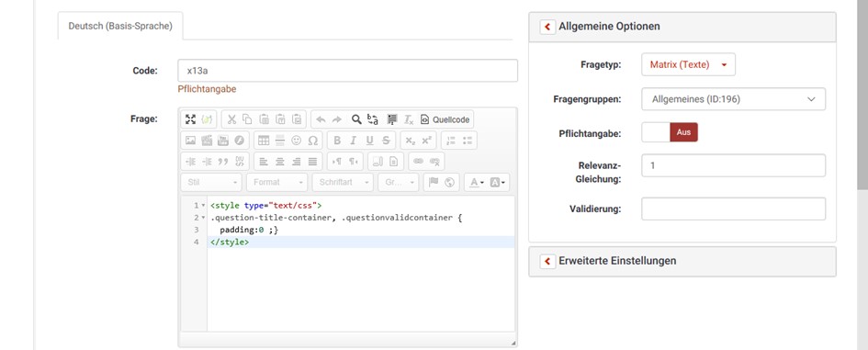Select the Deutsch (Basis-Sprache) tab
Screen dimensions: 868x350
(120, 26)
